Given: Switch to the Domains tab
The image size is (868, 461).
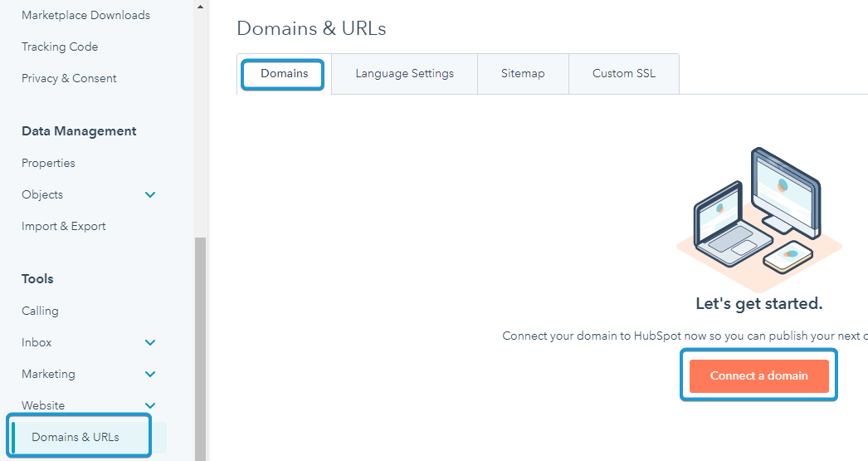Looking at the screenshot, I should click(x=284, y=74).
